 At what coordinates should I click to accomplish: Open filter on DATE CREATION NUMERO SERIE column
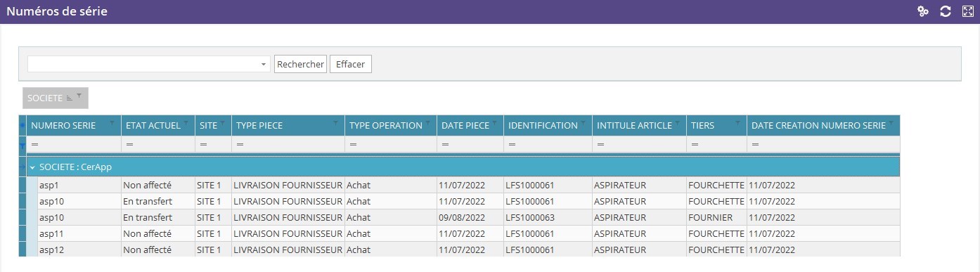[x=891, y=123]
